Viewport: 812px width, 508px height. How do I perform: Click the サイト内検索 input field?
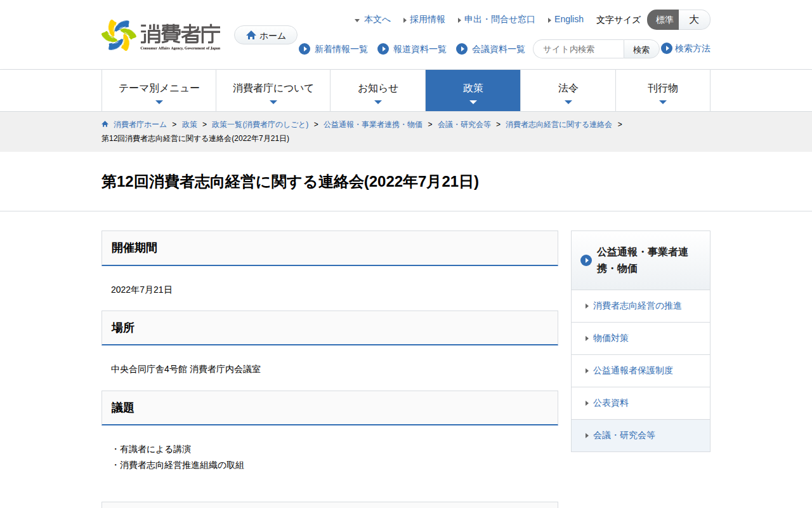tap(579, 49)
